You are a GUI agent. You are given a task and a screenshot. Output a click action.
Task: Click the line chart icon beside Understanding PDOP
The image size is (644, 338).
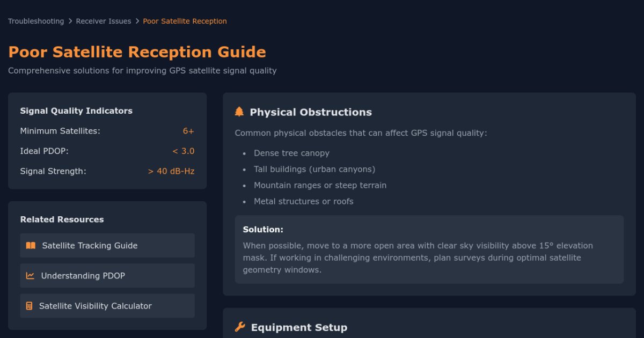pyautogui.click(x=30, y=275)
